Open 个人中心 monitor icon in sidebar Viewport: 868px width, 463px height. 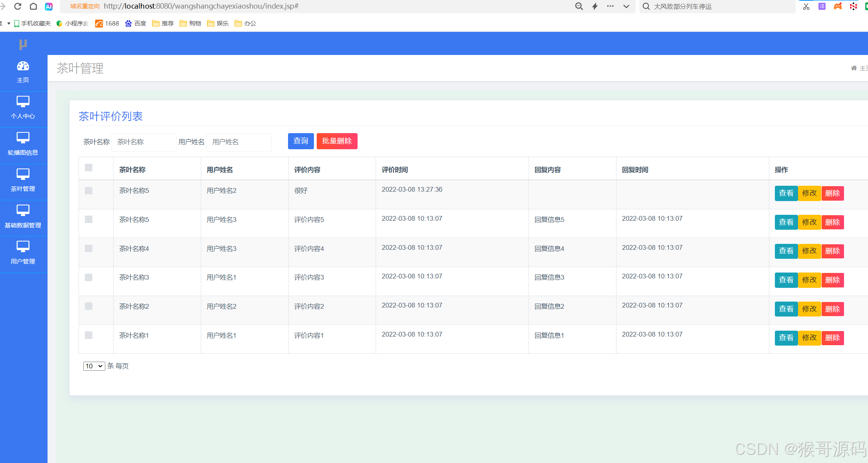[x=23, y=102]
